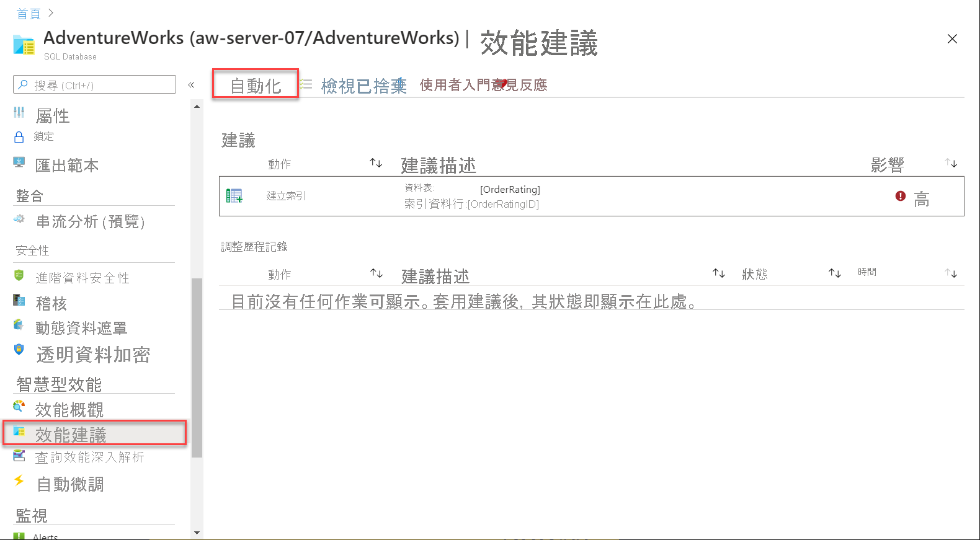Focus the 搜尋 (Ctrl+/) search box

94,84
